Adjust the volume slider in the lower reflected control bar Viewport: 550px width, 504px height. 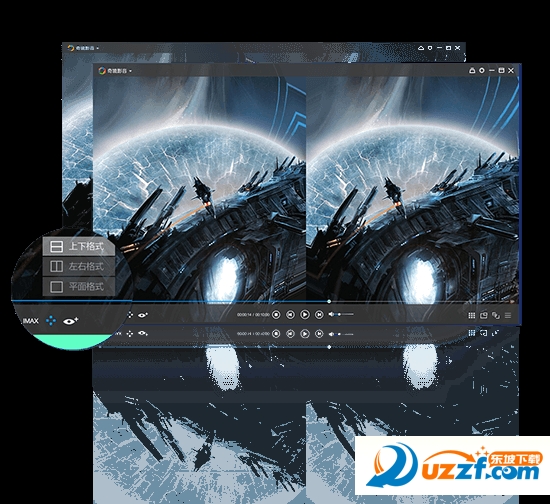(345, 334)
